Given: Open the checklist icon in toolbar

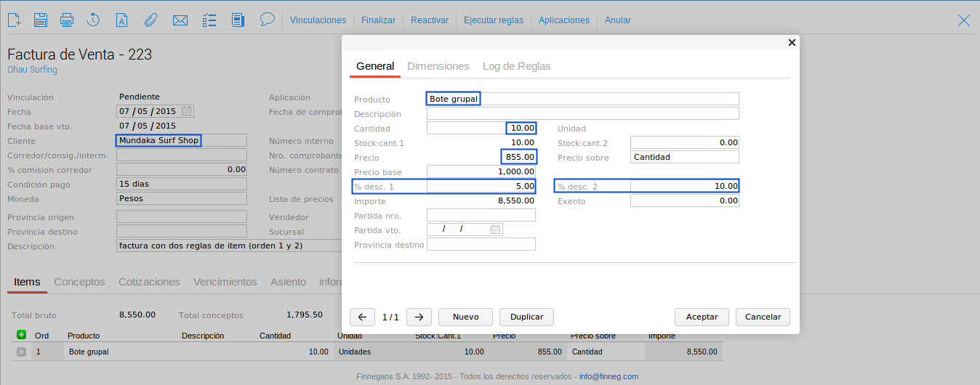Looking at the screenshot, I should click(209, 20).
